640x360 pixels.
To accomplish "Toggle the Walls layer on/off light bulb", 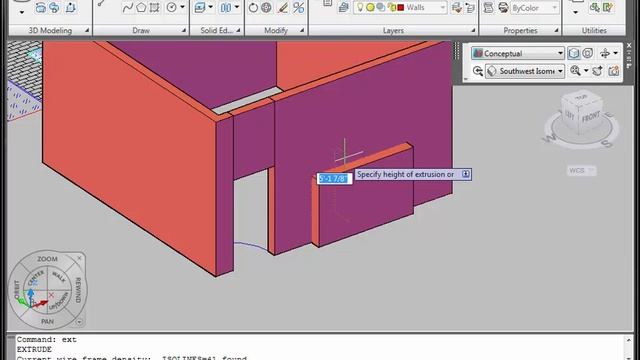I will (360, 7).
